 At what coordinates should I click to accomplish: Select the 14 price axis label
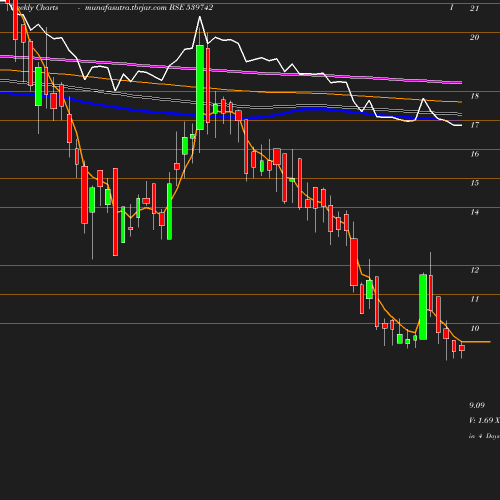pos(475,212)
